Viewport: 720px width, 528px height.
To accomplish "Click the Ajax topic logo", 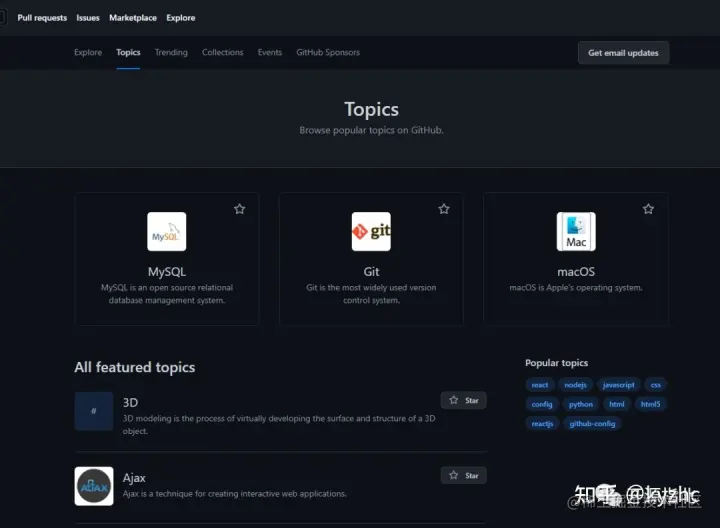I will [x=94, y=486].
